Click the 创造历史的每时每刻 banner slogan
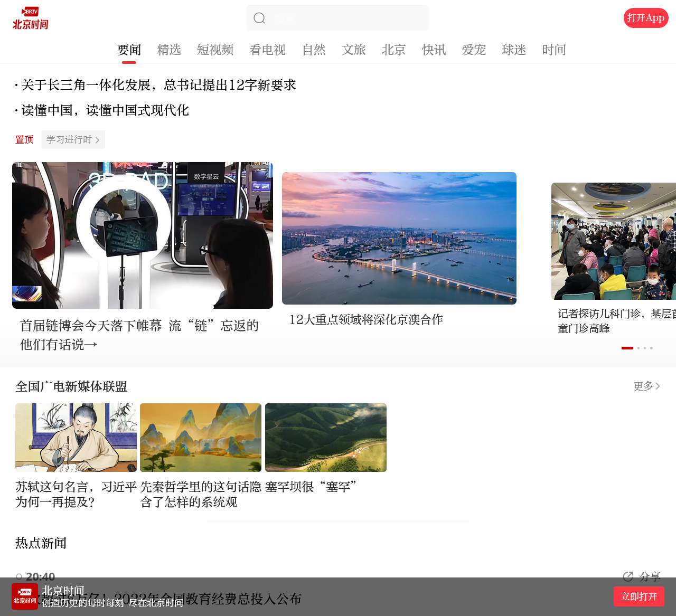Screen dimensions: 676x616 (x=112, y=603)
